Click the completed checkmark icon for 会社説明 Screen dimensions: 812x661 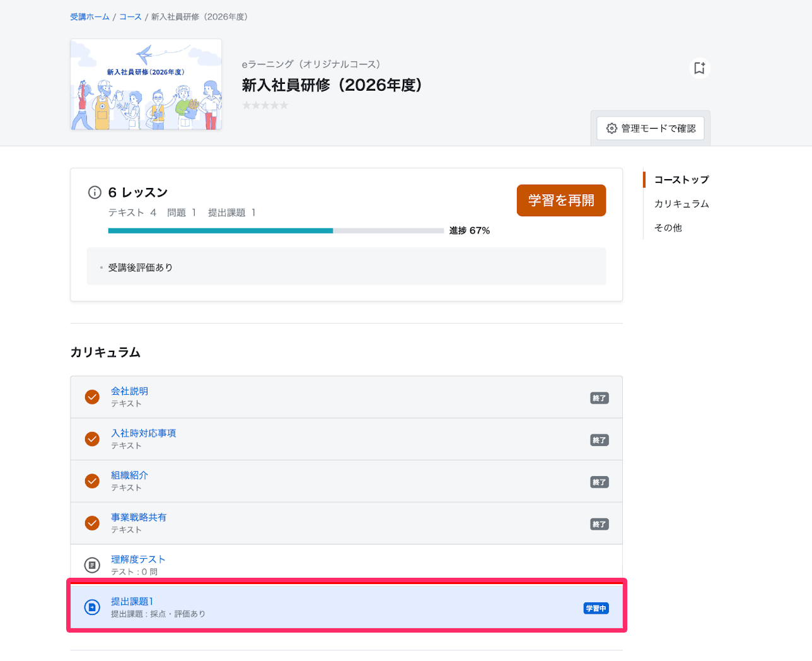92,397
